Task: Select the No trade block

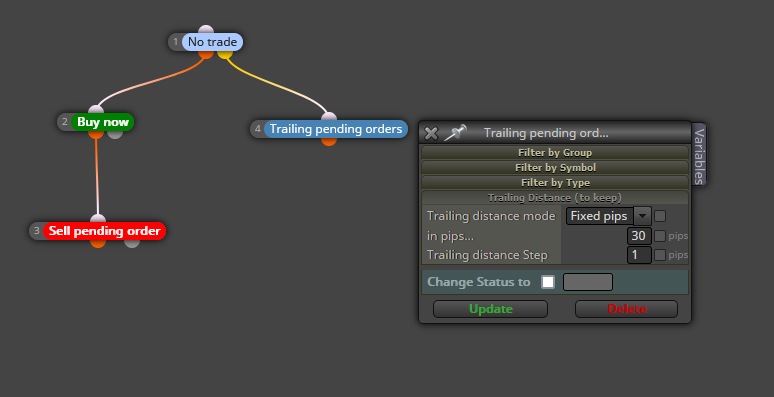Action: (x=212, y=42)
